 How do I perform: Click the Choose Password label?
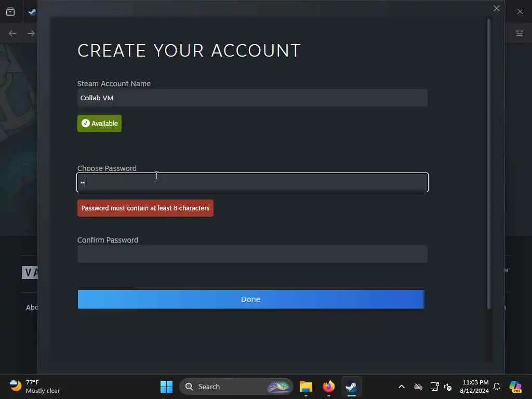click(107, 168)
